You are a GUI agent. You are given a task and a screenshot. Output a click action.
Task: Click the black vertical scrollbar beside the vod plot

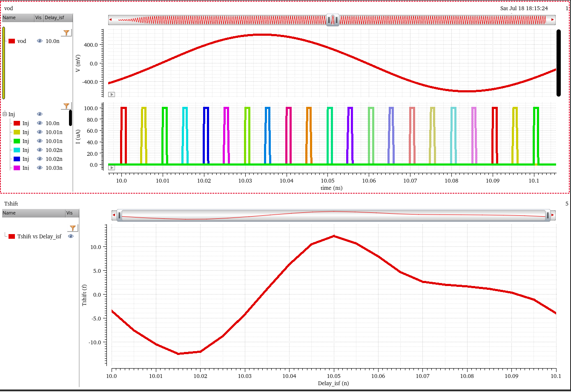559,63
